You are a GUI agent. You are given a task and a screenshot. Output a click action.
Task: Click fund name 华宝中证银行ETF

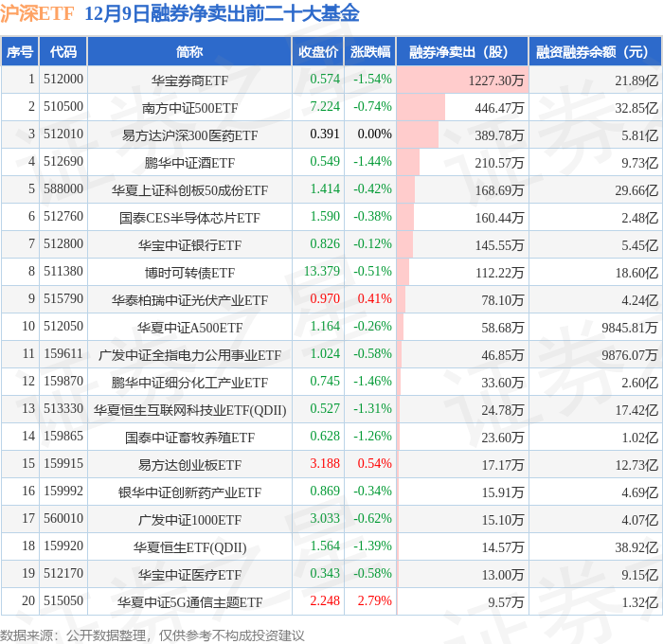click(x=189, y=245)
